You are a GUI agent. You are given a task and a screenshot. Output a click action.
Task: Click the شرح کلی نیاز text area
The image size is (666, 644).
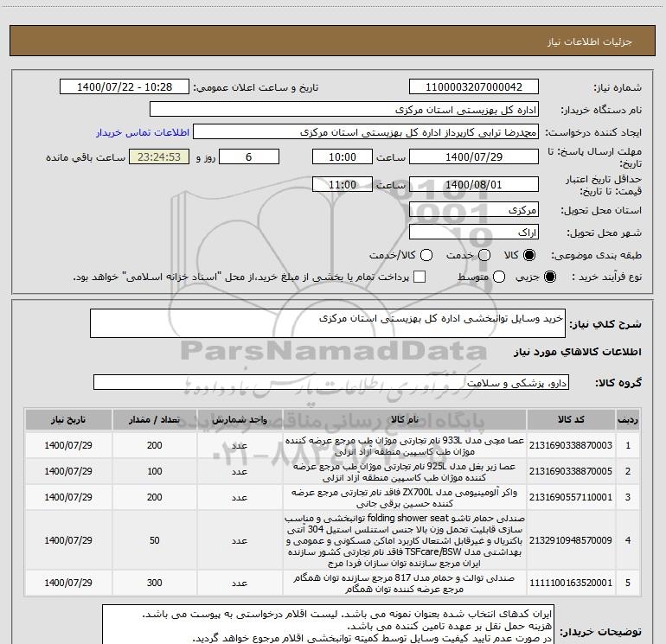pyautogui.click(x=328, y=323)
